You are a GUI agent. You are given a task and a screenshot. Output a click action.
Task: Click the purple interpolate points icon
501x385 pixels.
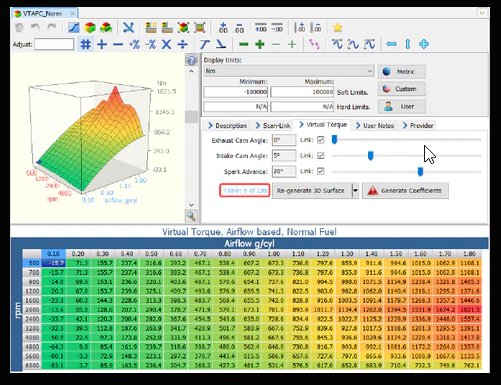314,44
